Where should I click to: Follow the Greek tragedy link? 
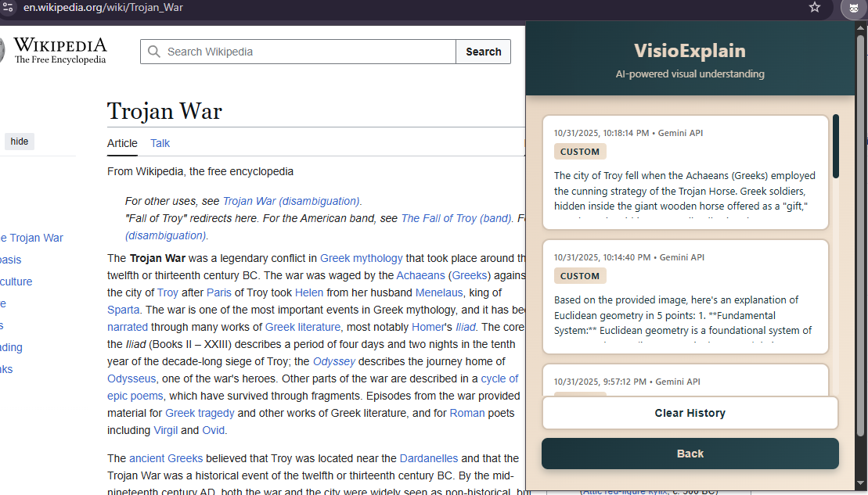[x=200, y=413]
